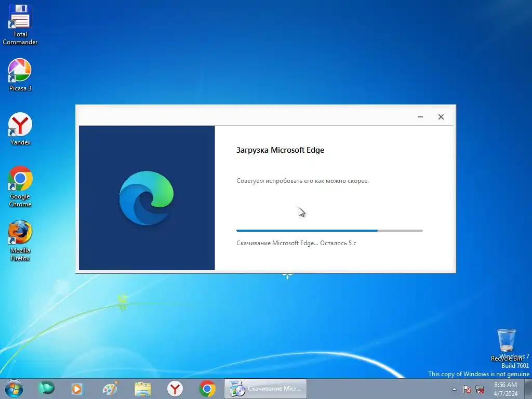Click the green browser taskbar icon
This screenshot has width=532, height=399.
click(46, 389)
